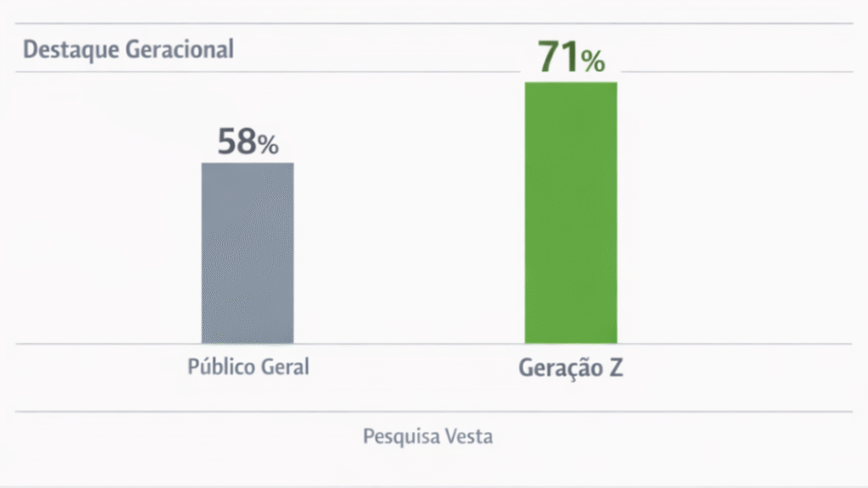Click the topmost horizontal line above title
The height and width of the screenshot is (488, 868).
tap(434, 24)
